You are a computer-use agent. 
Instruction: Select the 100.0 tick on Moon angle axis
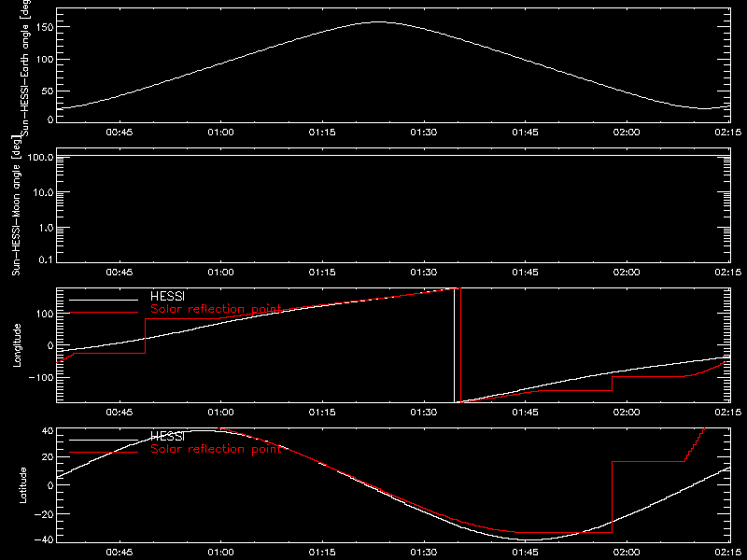(x=40, y=157)
